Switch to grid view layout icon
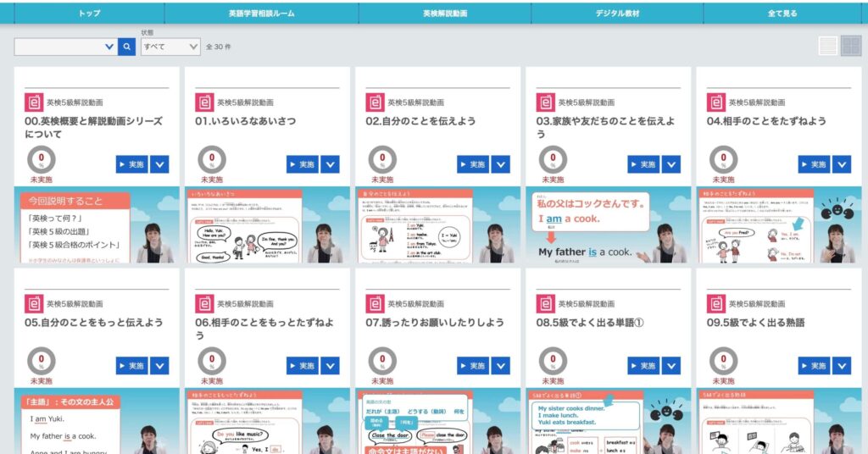Image resolution: width=868 pixels, height=454 pixels. point(850,47)
